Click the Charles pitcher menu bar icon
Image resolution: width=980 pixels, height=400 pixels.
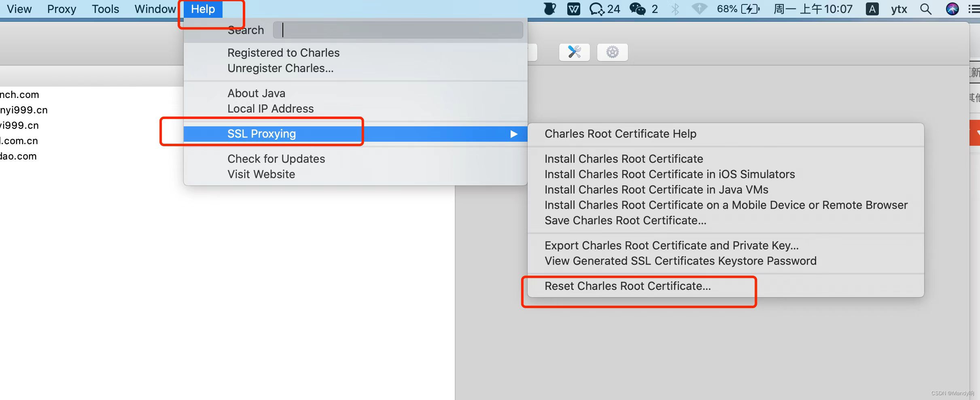(x=549, y=9)
